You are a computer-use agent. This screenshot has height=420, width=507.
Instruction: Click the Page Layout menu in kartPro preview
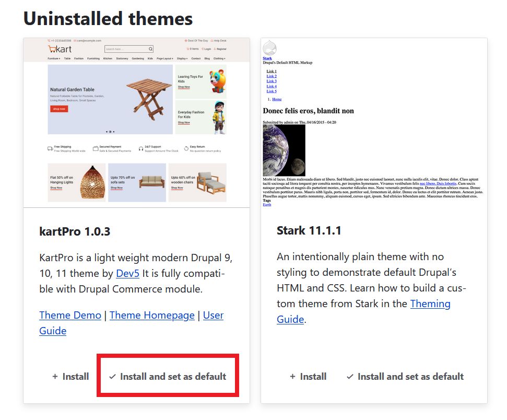[165, 59]
